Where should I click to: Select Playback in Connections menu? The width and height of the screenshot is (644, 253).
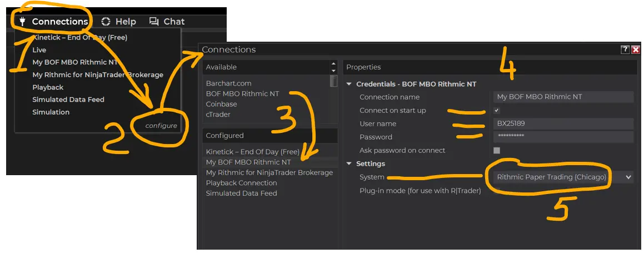tap(48, 87)
